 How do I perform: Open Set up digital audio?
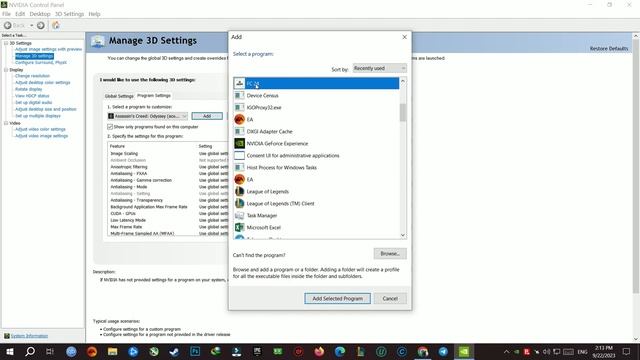[x=33, y=102]
